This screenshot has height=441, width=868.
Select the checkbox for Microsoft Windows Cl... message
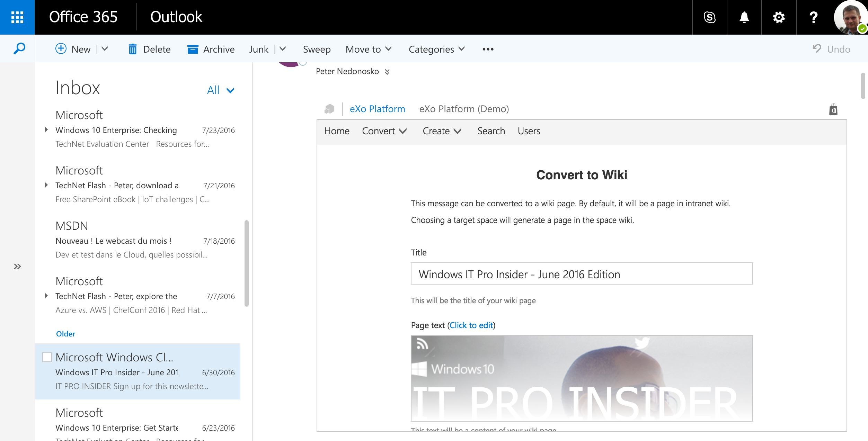tap(47, 357)
